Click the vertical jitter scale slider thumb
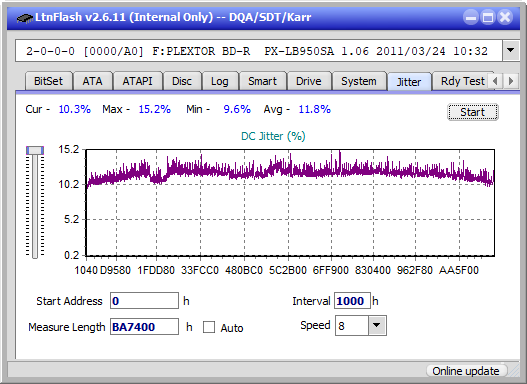This screenshot has height=384, width=527. pyautogui.click(x=35, y=150)
